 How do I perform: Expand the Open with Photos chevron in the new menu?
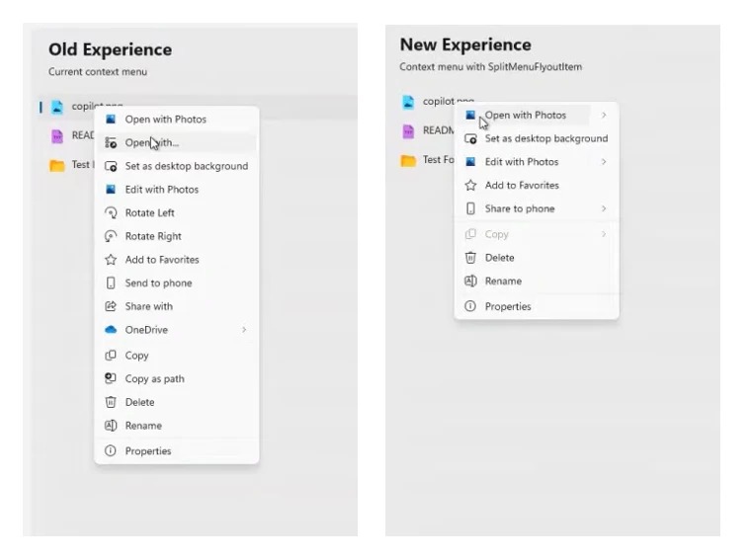pos(604,116)
